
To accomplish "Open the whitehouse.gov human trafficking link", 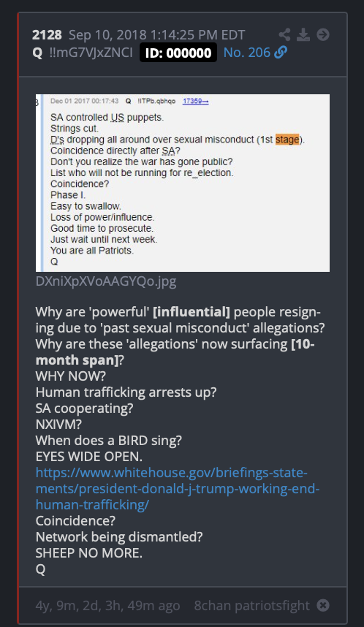I will [x=177, y=489].
